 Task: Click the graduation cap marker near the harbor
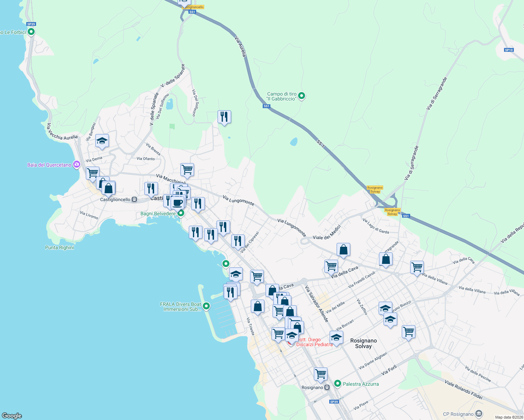[236, 273]
